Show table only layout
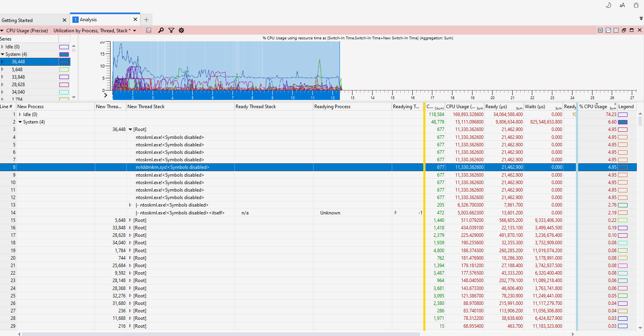Screen dimensions: 644x336 pos(616,30)
